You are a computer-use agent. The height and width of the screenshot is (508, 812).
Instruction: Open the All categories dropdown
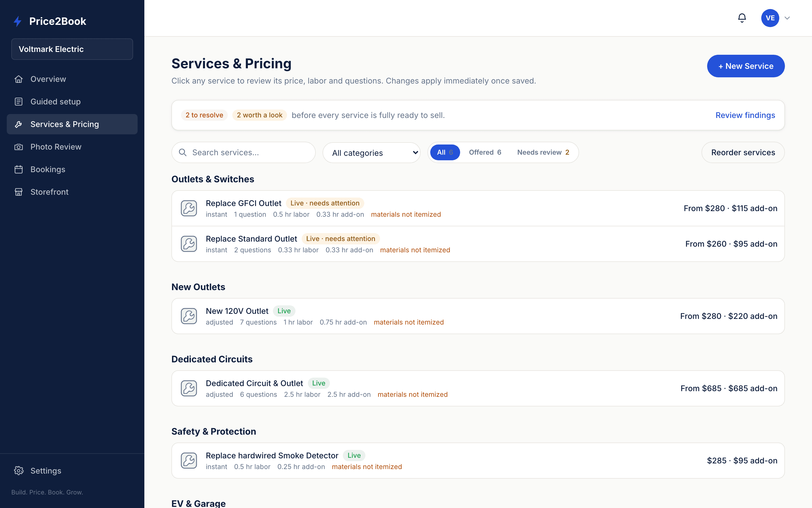(x=371, y=152)
